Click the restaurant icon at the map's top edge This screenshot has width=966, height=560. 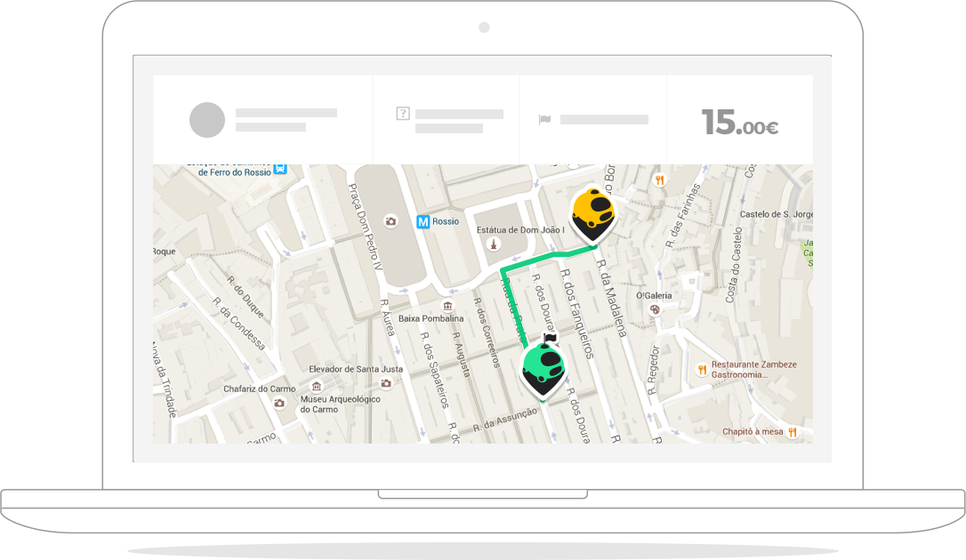659,180
